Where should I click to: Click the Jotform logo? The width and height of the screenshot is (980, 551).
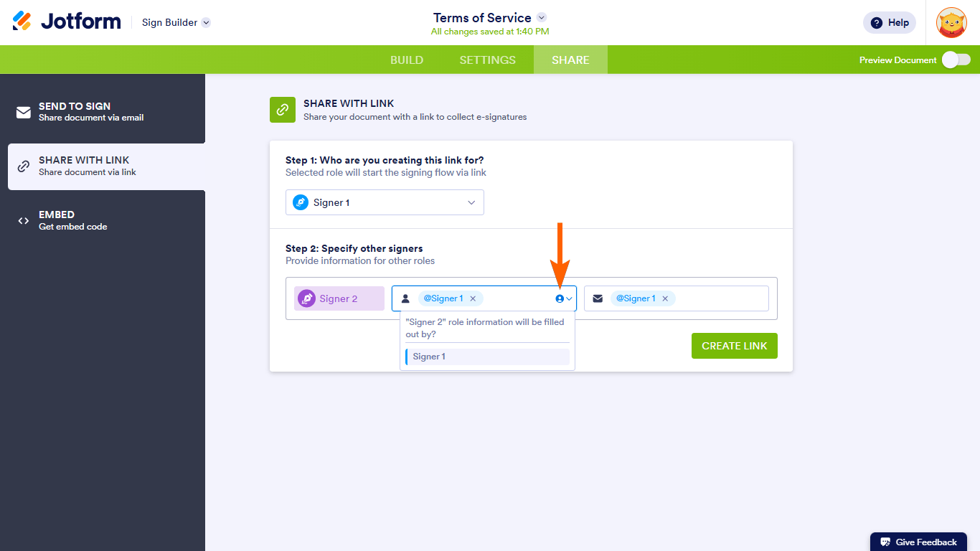click(x=67, y=22)
